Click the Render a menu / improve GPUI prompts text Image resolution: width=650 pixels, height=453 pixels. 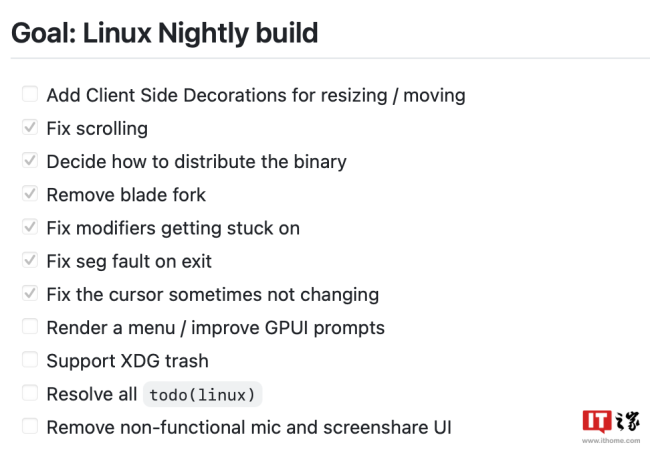click(x=215, y=327)
